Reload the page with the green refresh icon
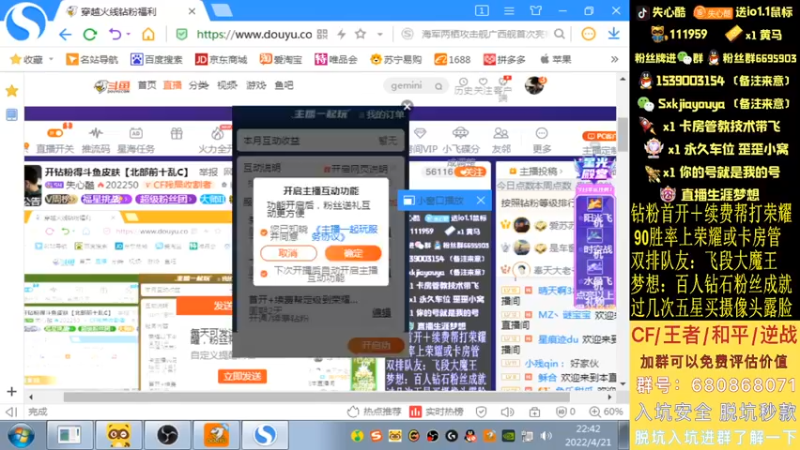800x450 pixels. (x=90, y=34)
